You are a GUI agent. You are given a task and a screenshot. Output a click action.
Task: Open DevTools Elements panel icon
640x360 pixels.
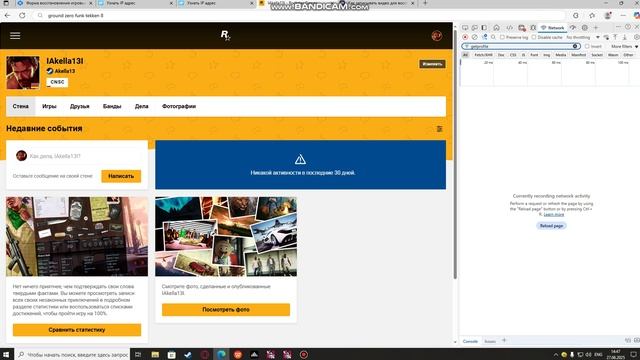509,28
